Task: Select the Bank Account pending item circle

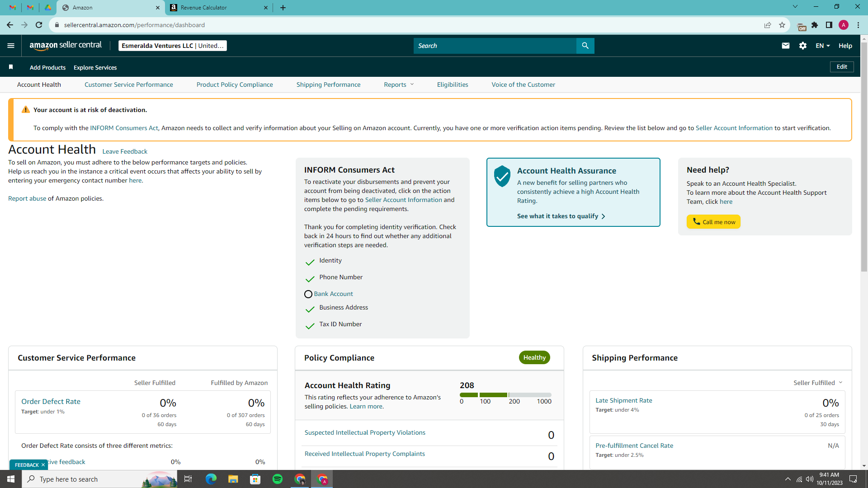Action: point(308,294)
